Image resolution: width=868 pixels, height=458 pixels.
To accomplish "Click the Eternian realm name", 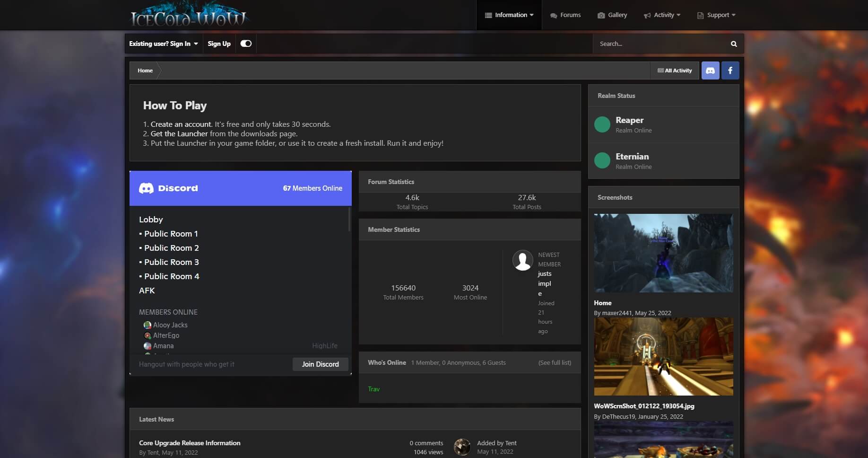I will point(632,157).
